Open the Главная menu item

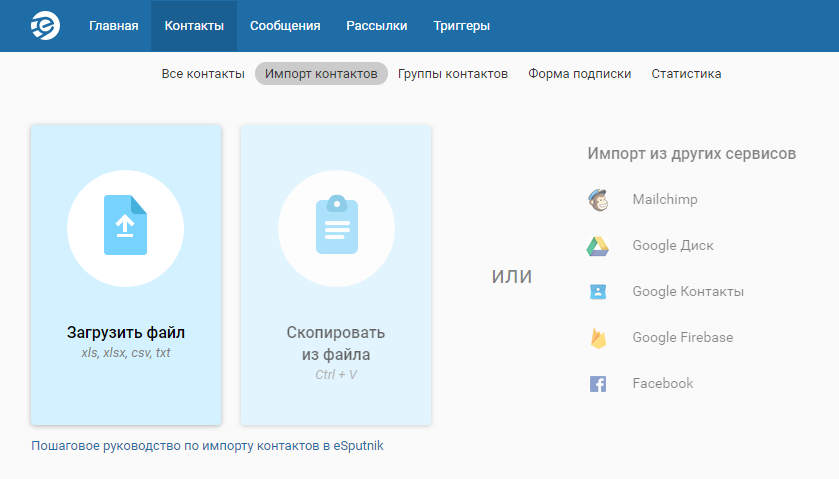click(113, 26)
